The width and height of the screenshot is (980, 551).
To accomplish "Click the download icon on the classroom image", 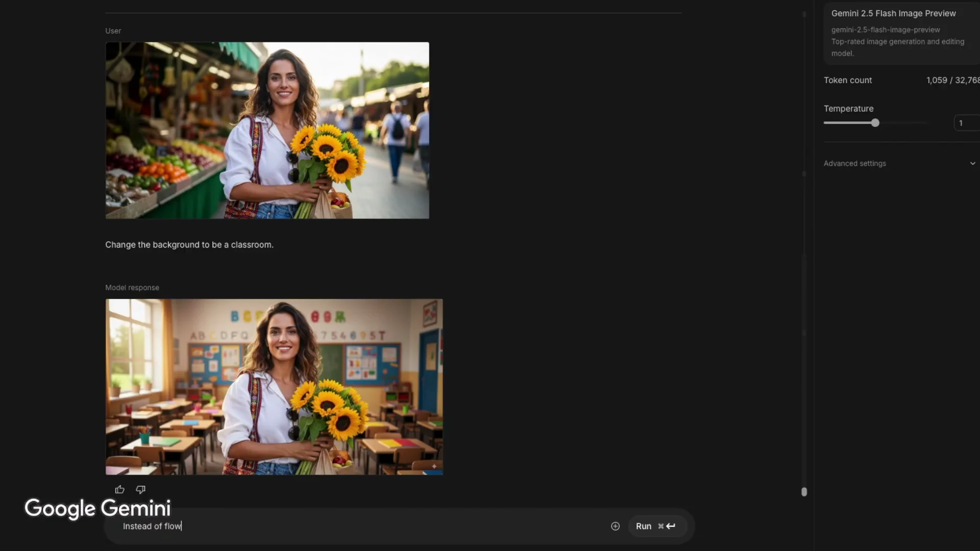I will coord(433,466).
